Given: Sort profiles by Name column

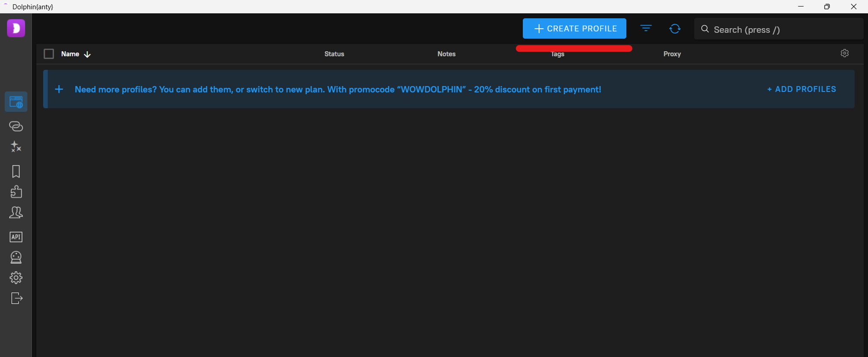Looking at the screenshot, I should (x=76, y=54).
